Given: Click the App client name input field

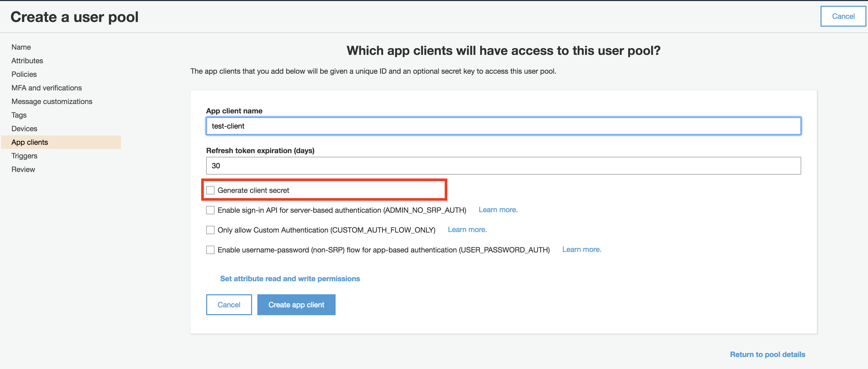Looking at the screenshot, I should pos(503,126).
